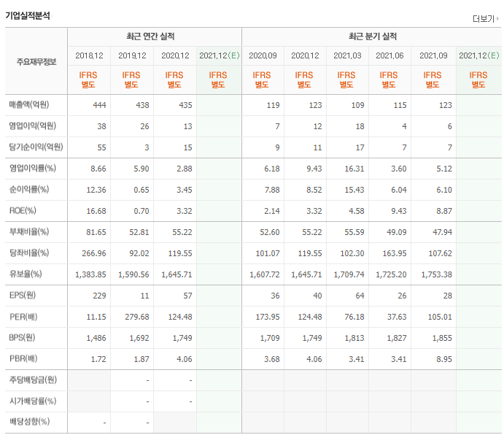Click the 주요재무정보 header cell
This screenshot has height=435, width=504.
click(36, 62)
